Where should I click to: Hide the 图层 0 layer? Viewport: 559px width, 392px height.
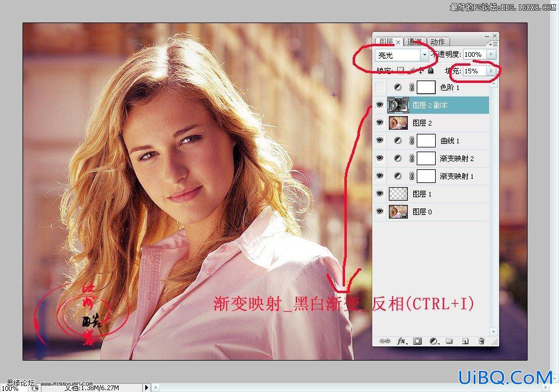(380, 211)
